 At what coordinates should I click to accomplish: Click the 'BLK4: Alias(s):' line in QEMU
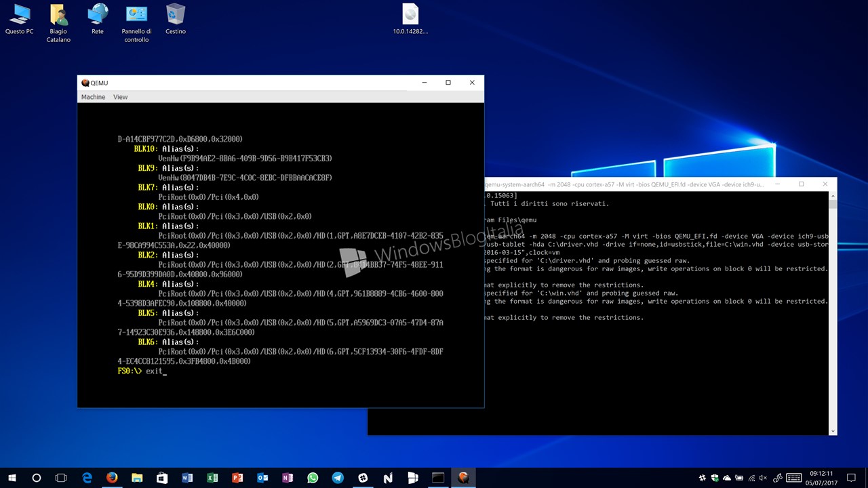[168, 284]
